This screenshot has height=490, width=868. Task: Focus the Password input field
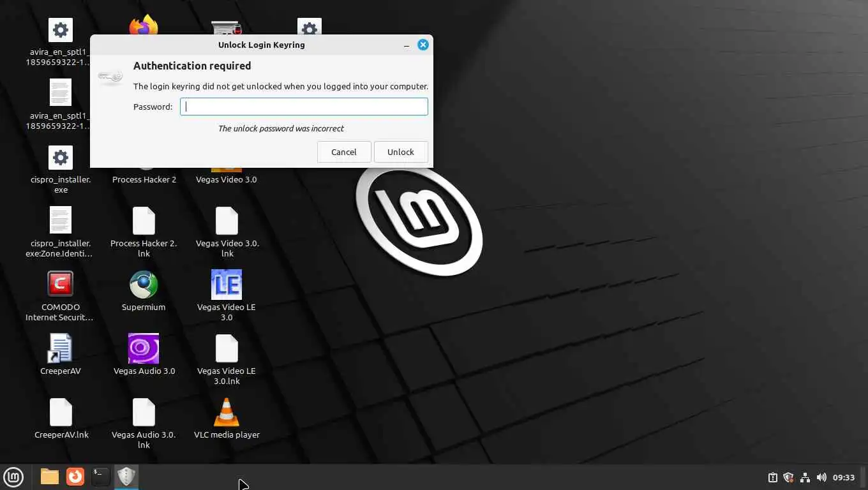[x=304, y=107]
